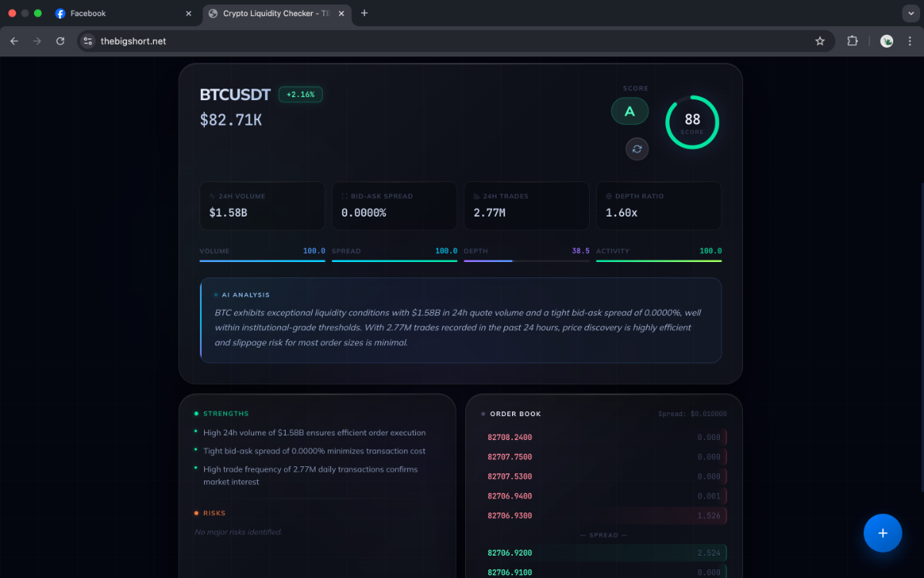Viewport: 924px width, 578px height.
Task: Click the strength about high 24h volume
Action: [314, 432]
